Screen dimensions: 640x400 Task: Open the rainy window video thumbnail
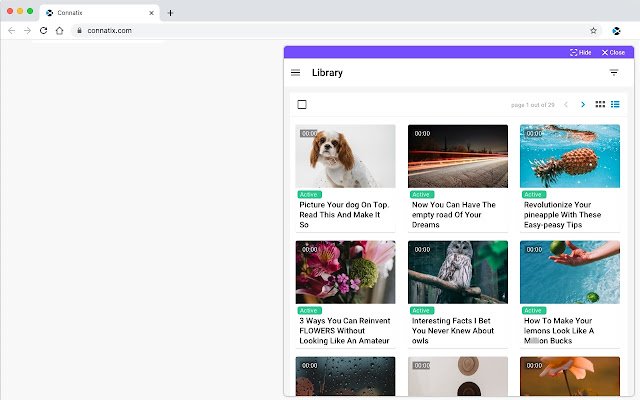345,376
